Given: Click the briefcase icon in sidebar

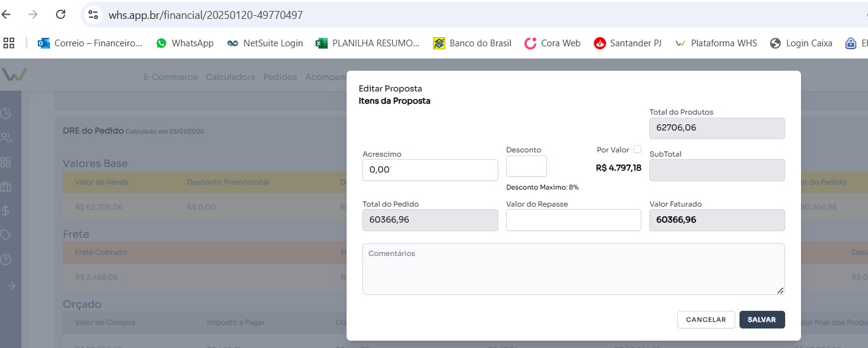Looking at the screenshot, I should 6,186.
